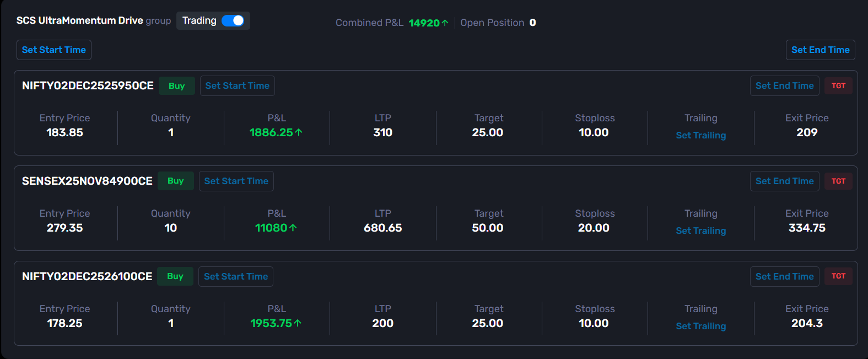Click the Stoploss value 10.00 for NIFTY02DEC2525950CE
Screen dimensions: 868x359
[594, 132]
